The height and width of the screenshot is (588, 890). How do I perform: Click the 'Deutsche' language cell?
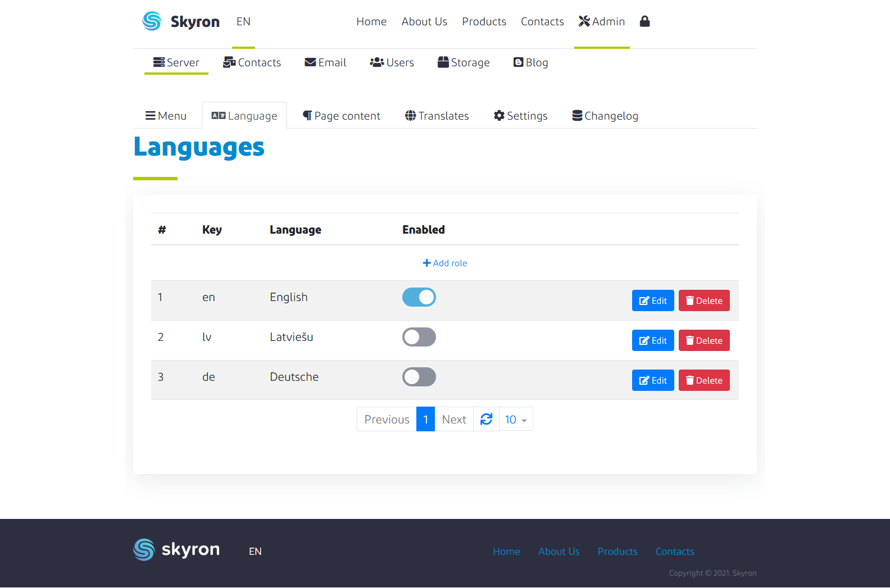(294, 377)
